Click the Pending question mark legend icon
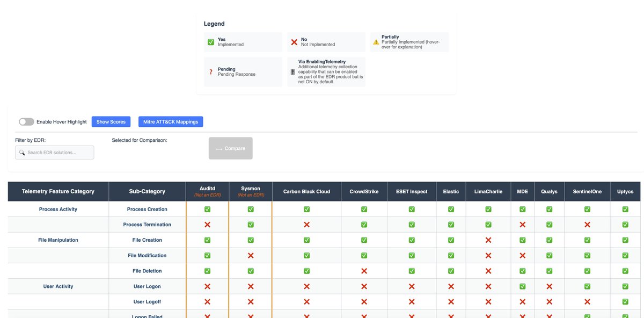The height and width of the screenshot is (318, 644). (211, 72)
